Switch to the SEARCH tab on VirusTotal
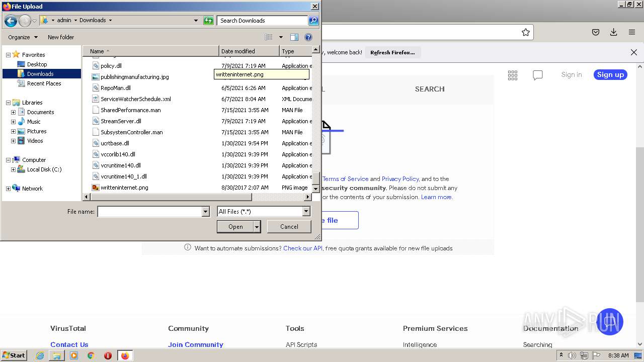 430,89
